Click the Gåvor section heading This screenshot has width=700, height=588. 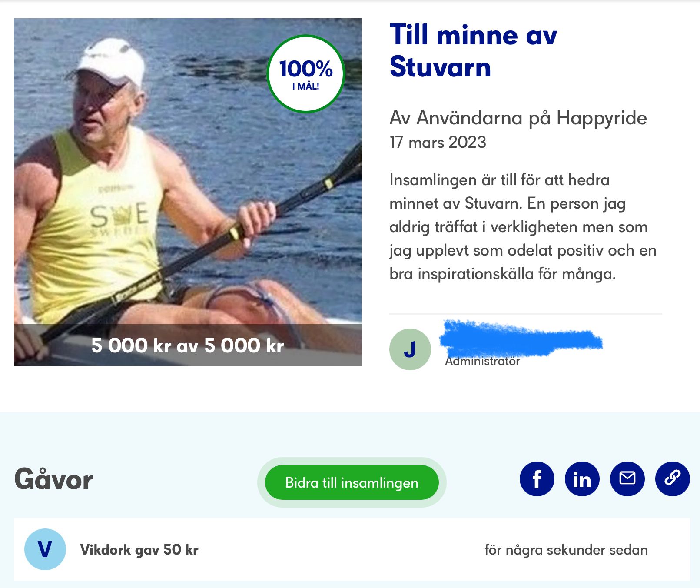(54, 479)
